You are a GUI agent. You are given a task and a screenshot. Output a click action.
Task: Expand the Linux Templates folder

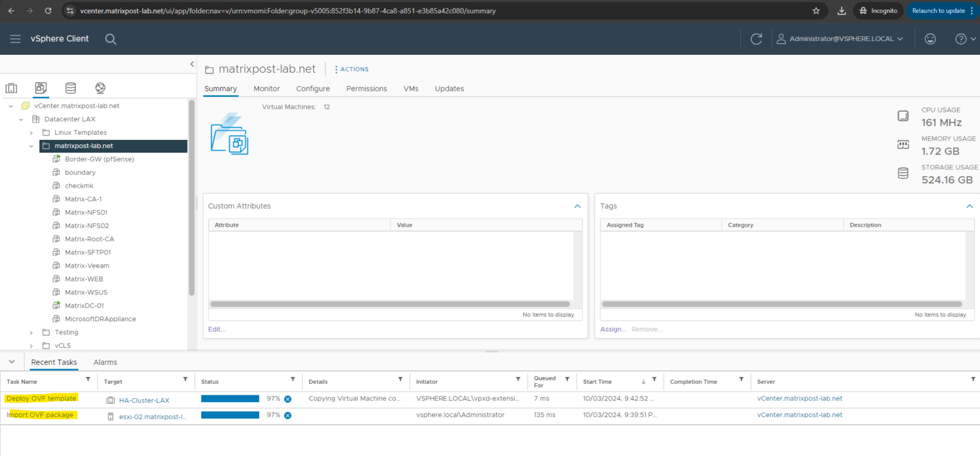[x=31, y=132]
